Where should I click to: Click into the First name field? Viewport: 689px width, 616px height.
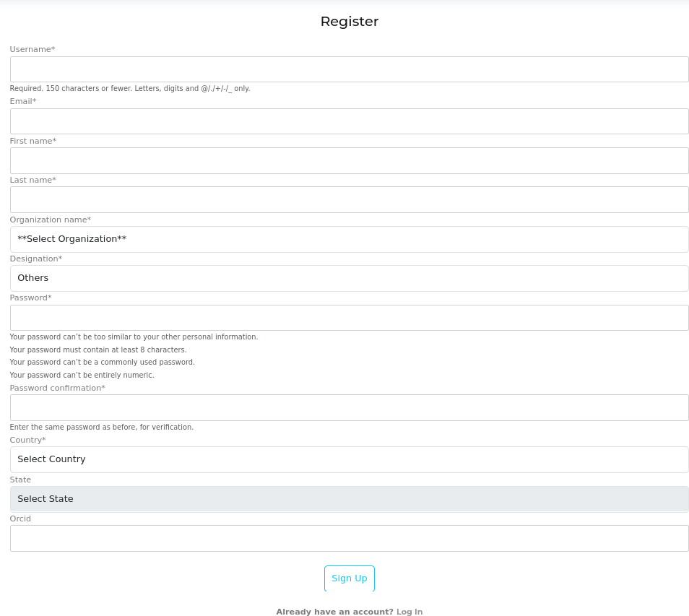tap(349, 160)
